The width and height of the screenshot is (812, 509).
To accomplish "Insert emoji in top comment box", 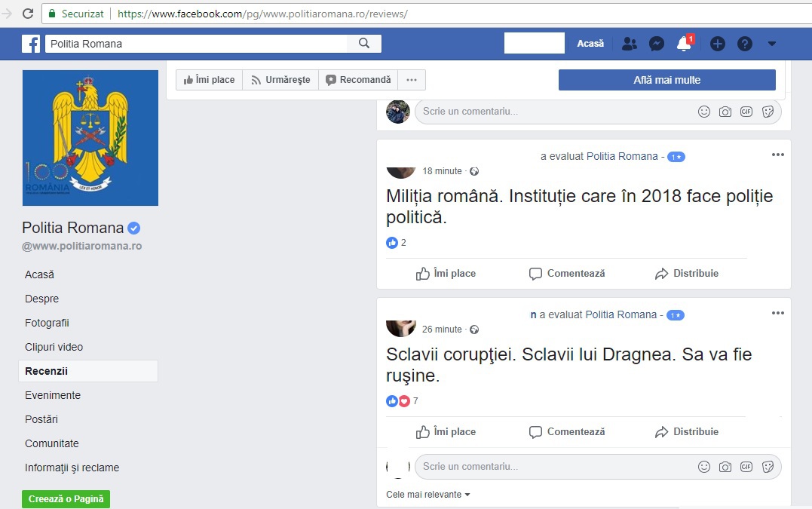I will click(703, 112).
